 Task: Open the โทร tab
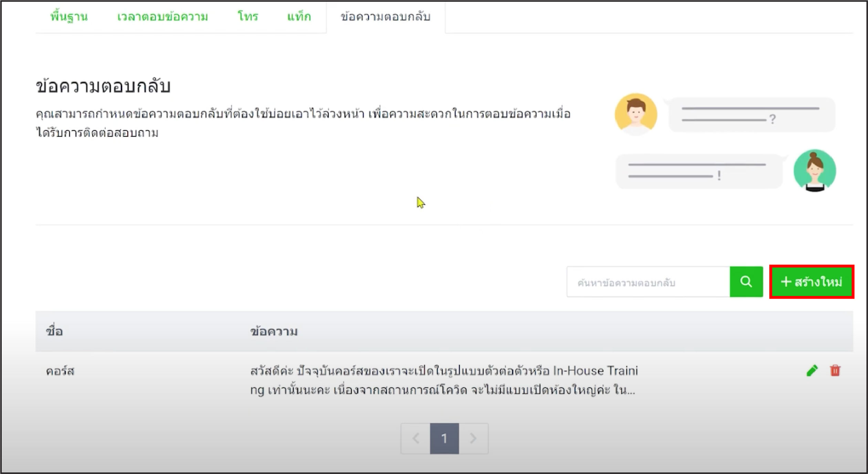click(248, 16)
